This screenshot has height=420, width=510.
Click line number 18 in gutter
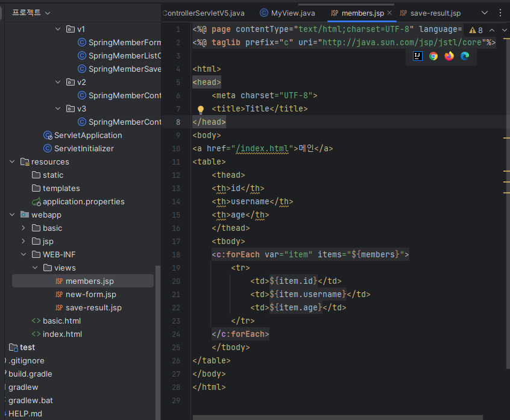(176, 254)
